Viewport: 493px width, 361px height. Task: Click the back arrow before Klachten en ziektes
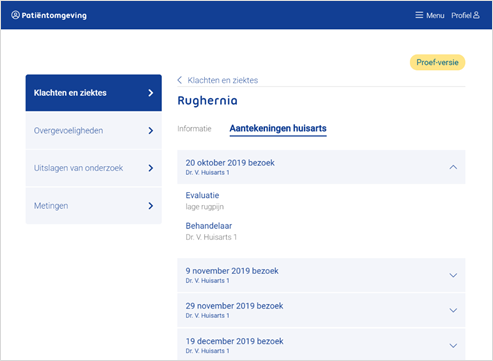pos(180,80)
